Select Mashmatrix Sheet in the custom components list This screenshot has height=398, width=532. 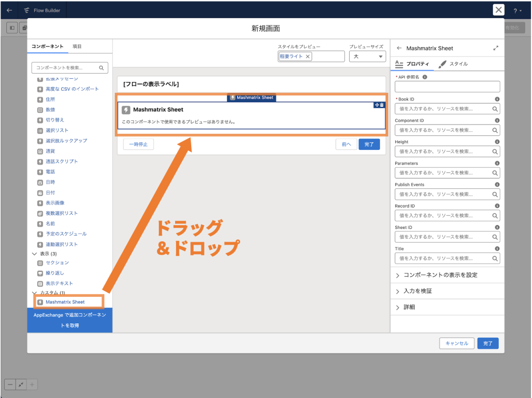coord(65,302)
